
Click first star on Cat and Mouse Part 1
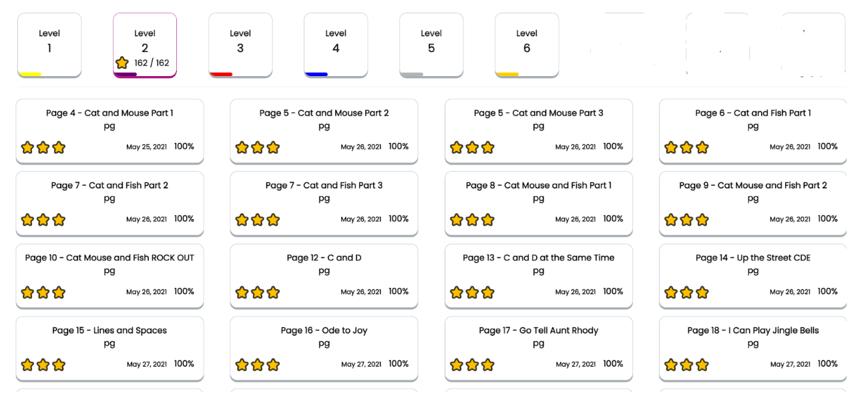coord(27,148)
